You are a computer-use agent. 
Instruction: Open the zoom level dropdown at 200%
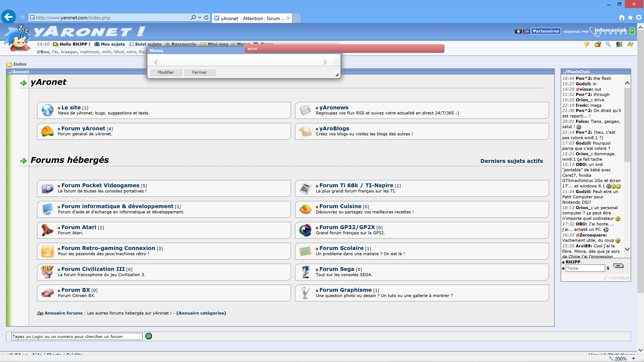[x=634, y=359]
